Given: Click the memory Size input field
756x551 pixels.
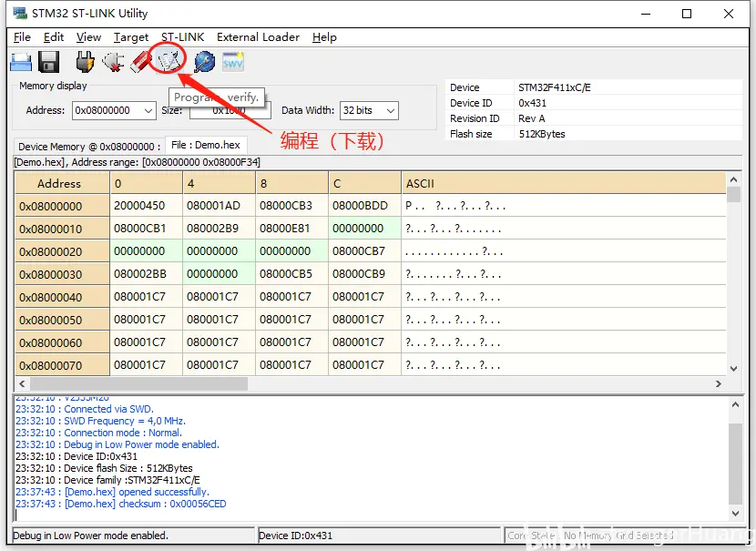Looking at the screenshot, I should click(x=230, y=110).
